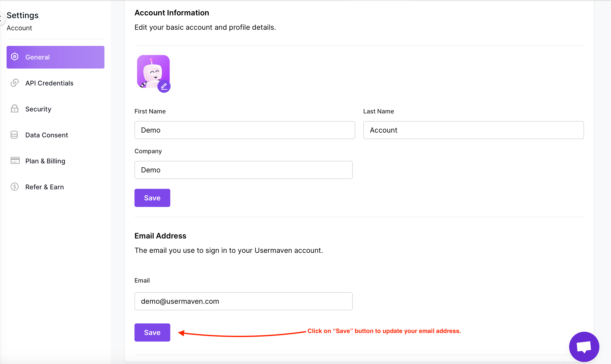Click the General hexagon icon in sidebar
This screenshot has width=611, height=364.
tap(15, 57)
